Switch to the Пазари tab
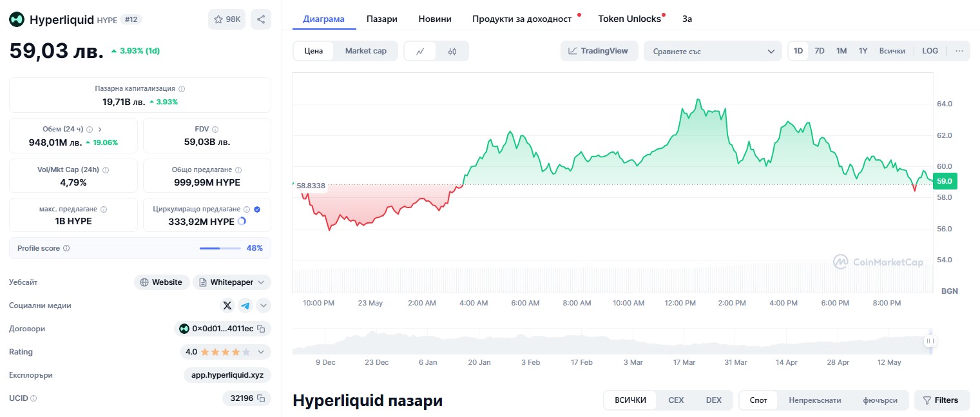Image resolution: width=980 pixels, height=417 pixels. [381, 19]
